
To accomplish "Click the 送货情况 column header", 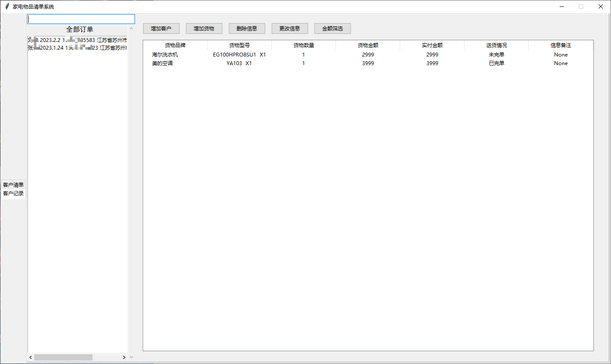I will [497, 45].
